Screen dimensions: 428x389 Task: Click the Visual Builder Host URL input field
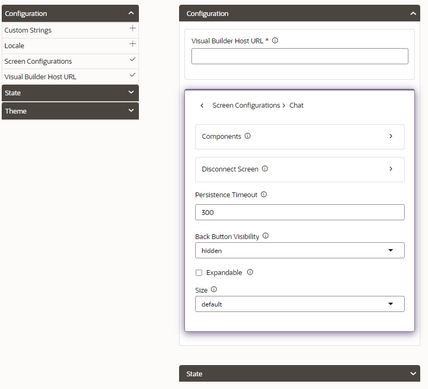[x=300, y=56]
